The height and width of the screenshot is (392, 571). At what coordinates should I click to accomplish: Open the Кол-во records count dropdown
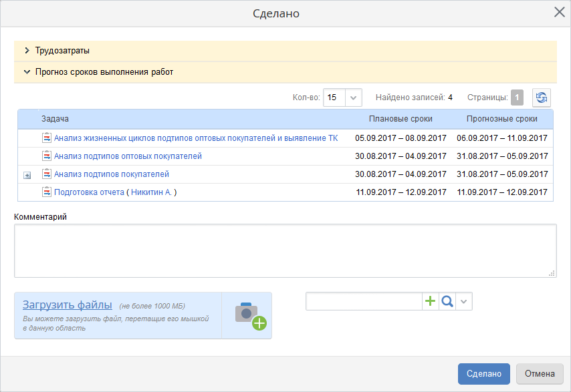354,97
